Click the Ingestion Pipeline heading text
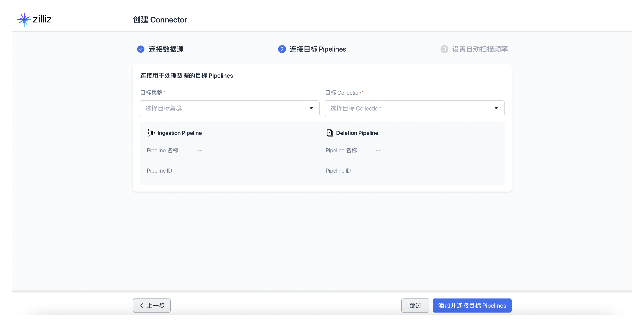 click(179, 133)
